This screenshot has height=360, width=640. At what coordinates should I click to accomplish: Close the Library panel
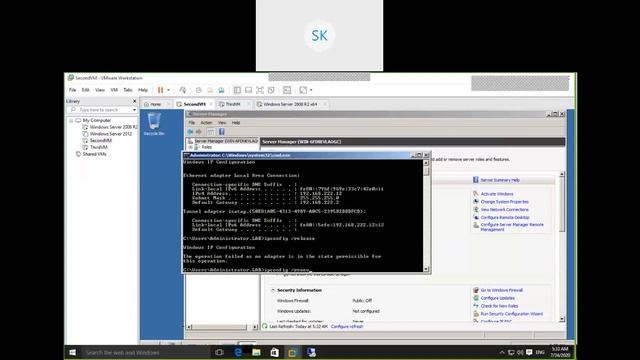click(x=135, y=101)
